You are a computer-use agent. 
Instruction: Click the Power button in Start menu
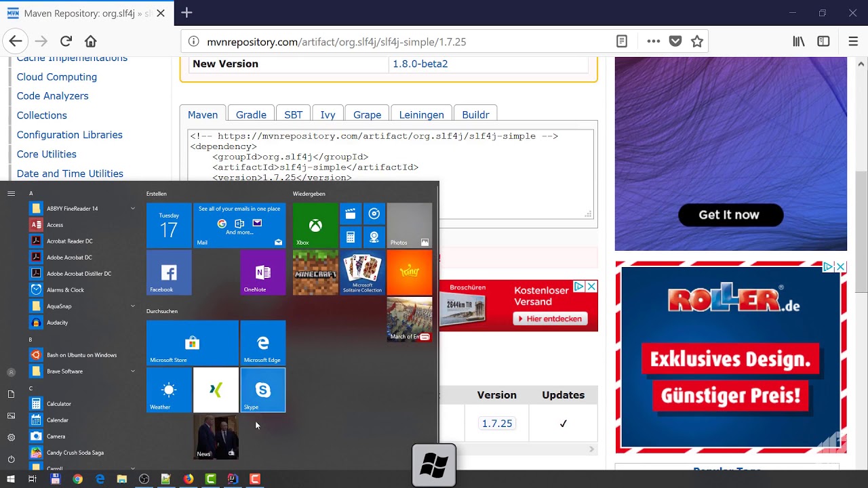click(x=11, y=459)
